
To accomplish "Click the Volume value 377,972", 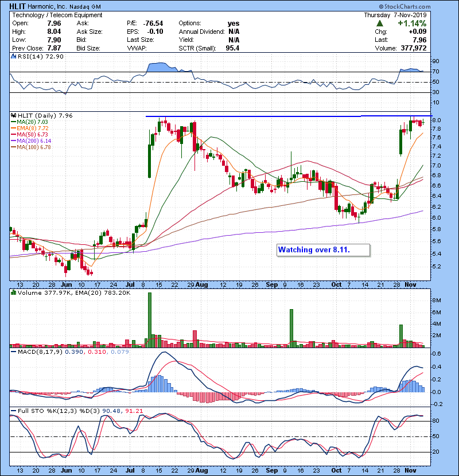I will pyautogui.click(x=414, y=48).
